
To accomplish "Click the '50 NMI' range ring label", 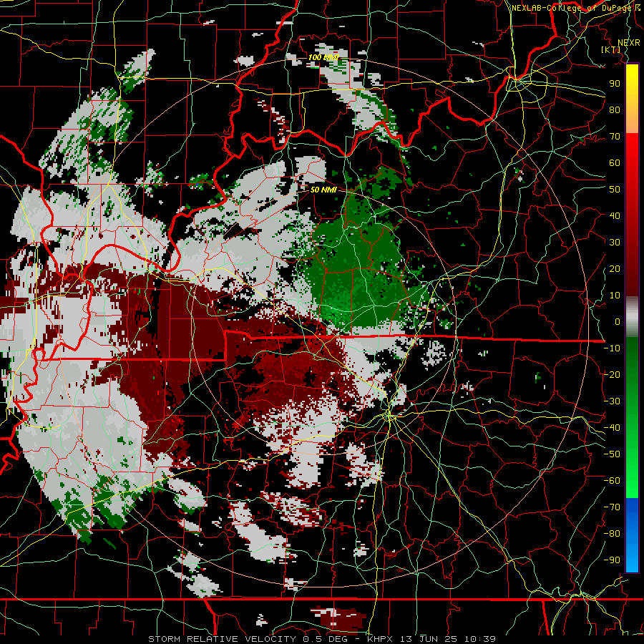I will pyautogui.click(x=323, y=190).
